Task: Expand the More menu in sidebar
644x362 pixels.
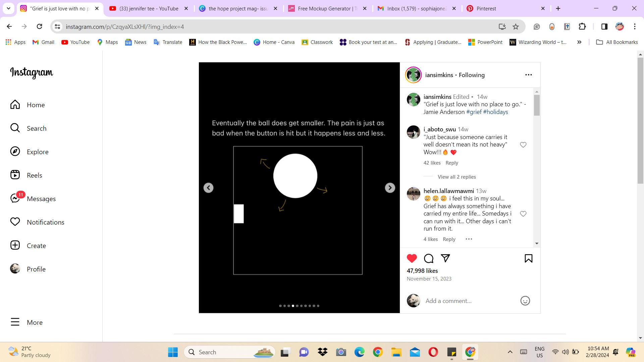Action: click(15, 322)
